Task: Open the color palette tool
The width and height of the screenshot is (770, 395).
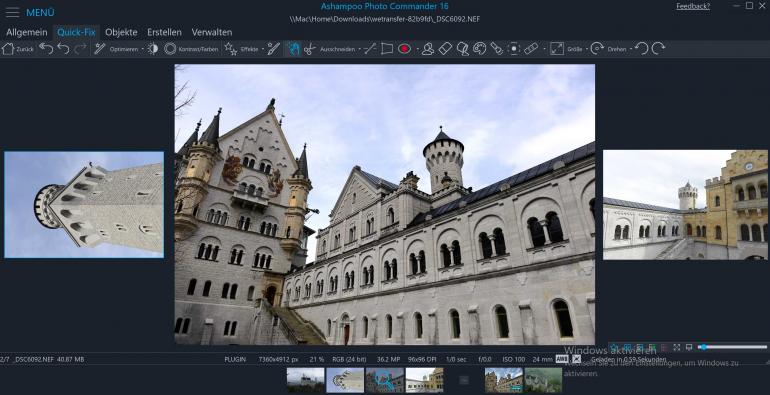Action: point(479,49)
